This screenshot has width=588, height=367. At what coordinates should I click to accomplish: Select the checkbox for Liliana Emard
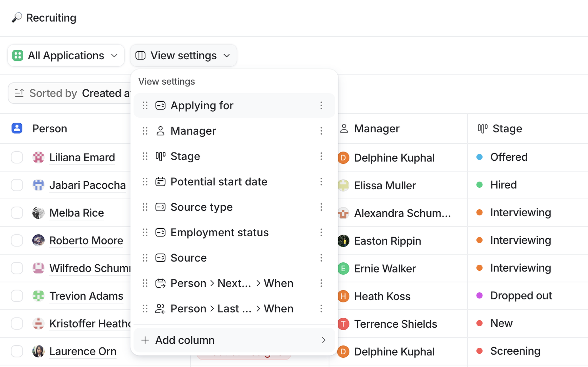[17, 158]
